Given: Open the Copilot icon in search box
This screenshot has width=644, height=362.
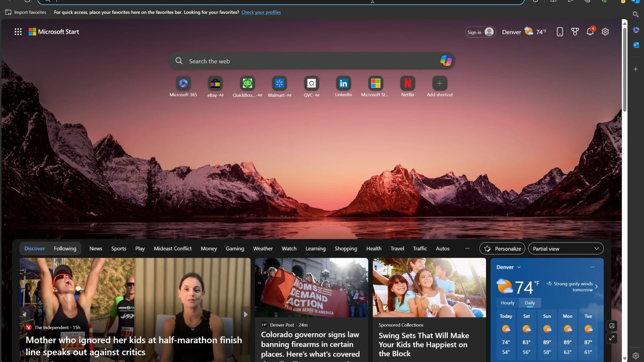Looking at the screenshot, I should coord(446,61).
